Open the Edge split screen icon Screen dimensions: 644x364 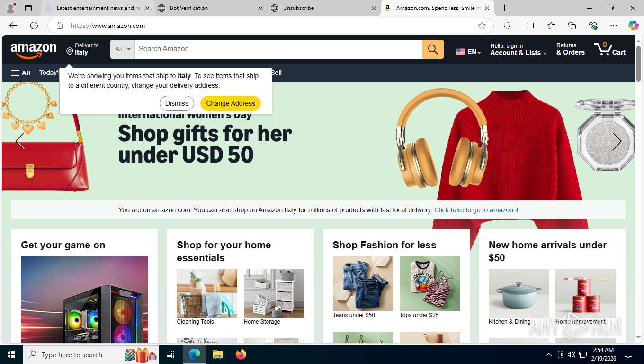coord(530,26)
